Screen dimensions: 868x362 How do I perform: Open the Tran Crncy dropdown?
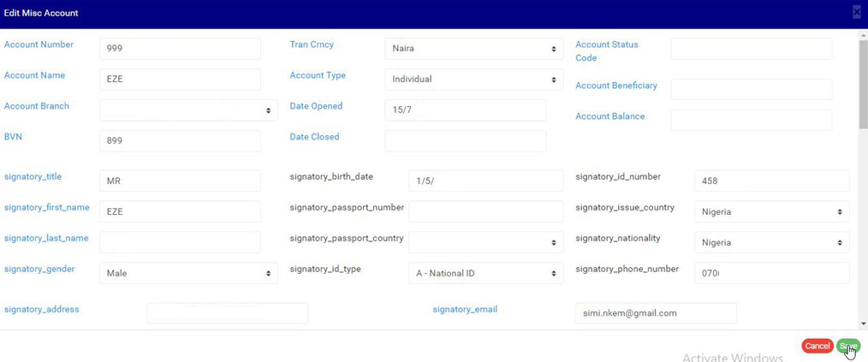[473, 49]
